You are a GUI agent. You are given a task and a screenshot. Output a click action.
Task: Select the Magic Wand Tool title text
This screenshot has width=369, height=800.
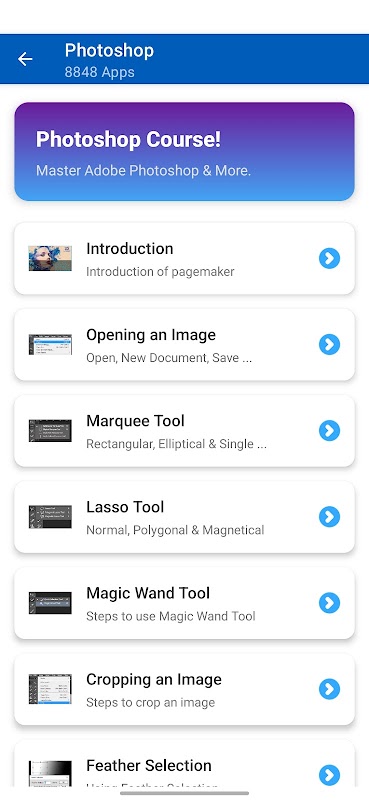148,593
